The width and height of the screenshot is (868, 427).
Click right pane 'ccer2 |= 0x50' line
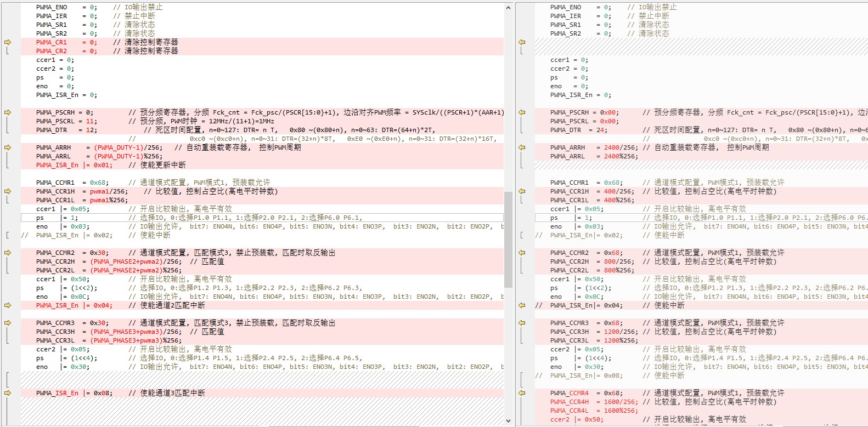pyautogui.click(x=701, y=419)
